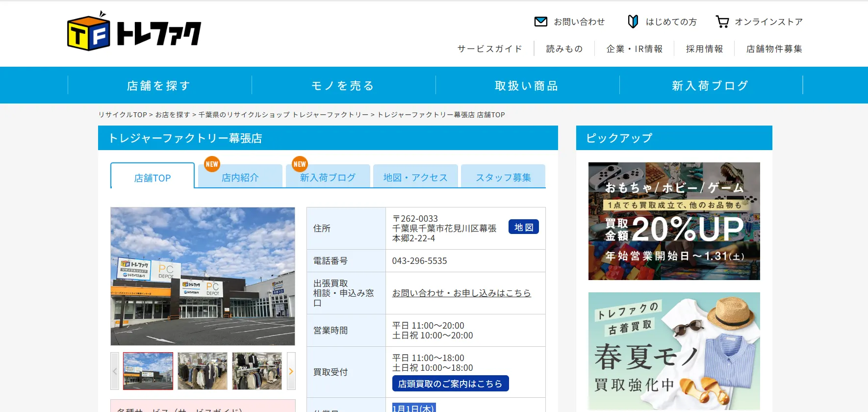Click the beginner leaf mark icon
The width and height of the screenshot is (868, 412).
coord(633,22)
